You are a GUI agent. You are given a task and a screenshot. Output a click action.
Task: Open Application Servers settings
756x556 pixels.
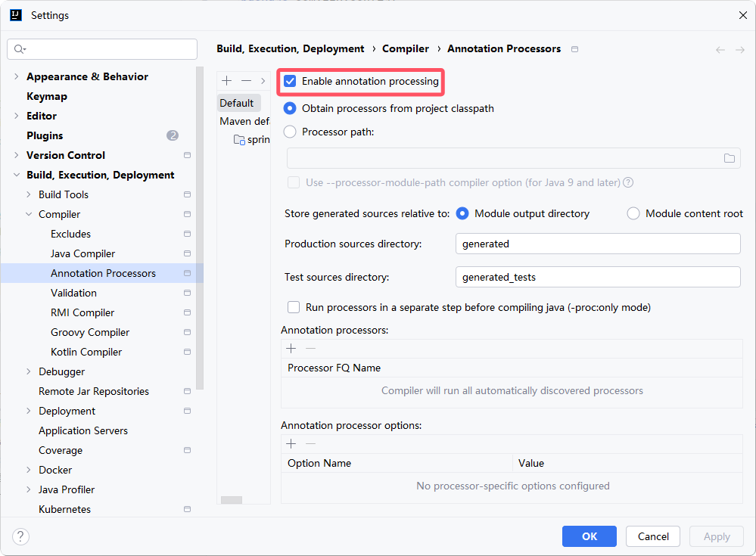[83, 430]
